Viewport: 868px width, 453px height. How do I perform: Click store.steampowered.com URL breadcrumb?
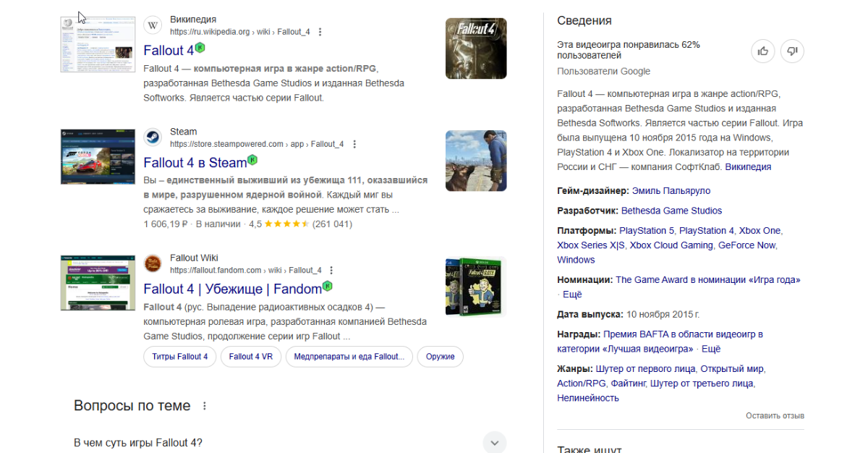258,144
